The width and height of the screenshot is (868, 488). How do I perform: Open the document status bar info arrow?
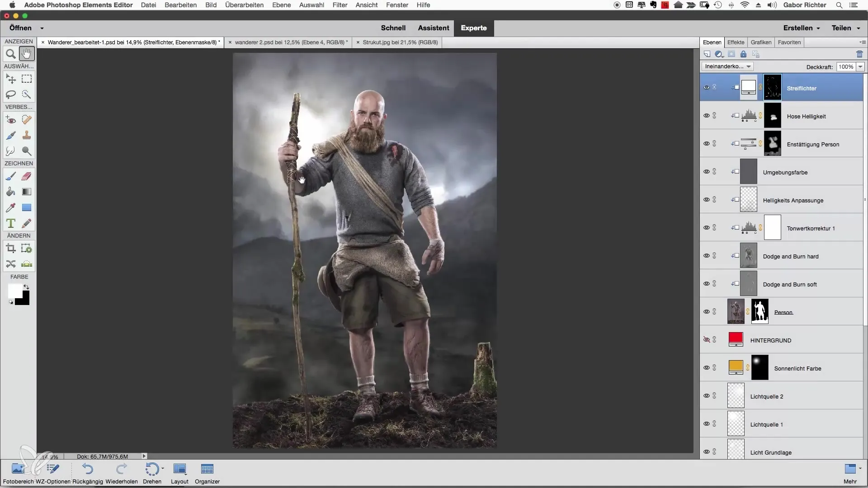click(x=144, y=456)
